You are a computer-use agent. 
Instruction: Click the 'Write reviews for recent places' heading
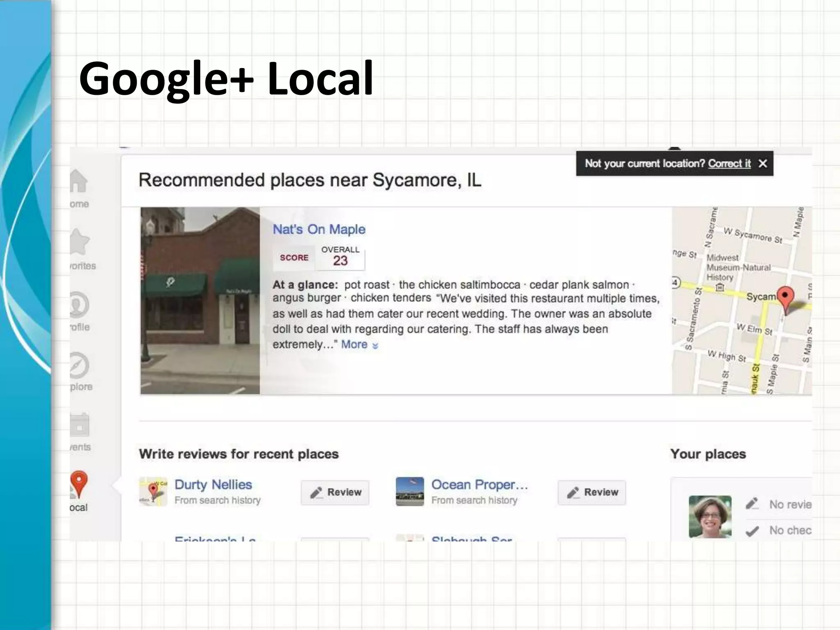point(239,454)
